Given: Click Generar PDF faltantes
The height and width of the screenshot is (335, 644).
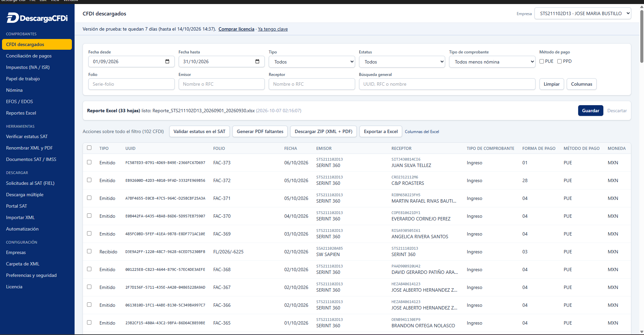Looking at the screenshot, I should pos(260,131).
